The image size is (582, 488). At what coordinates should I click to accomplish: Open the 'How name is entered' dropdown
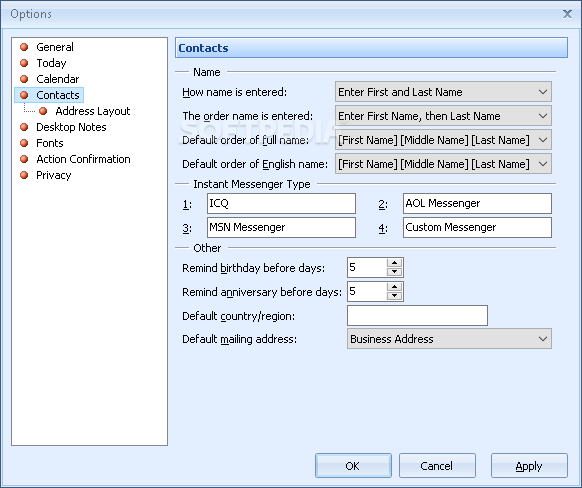(443, 92)
